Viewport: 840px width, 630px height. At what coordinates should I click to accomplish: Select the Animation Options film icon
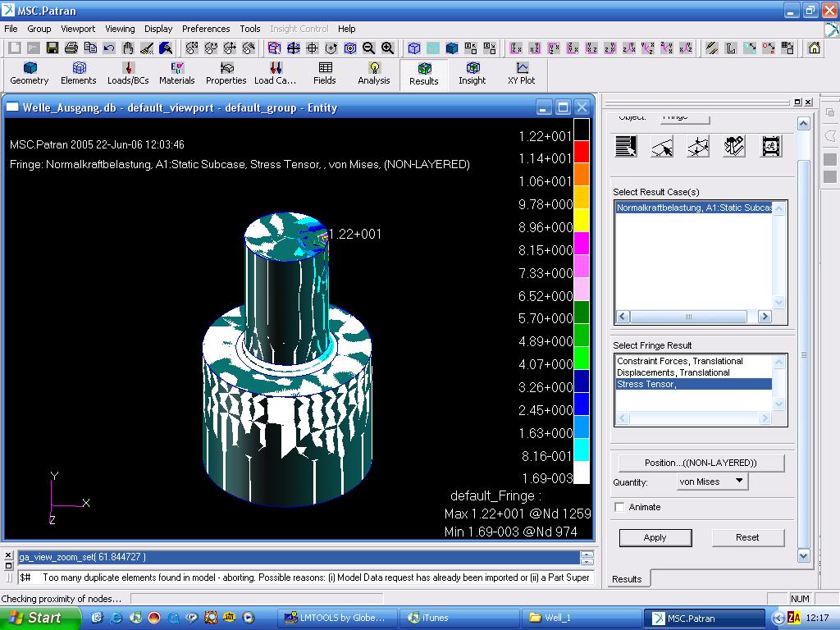click(x=771, y=146)
